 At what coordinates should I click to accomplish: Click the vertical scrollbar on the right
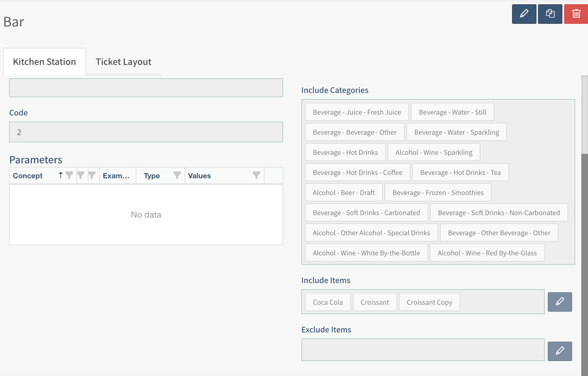point(584,223)
